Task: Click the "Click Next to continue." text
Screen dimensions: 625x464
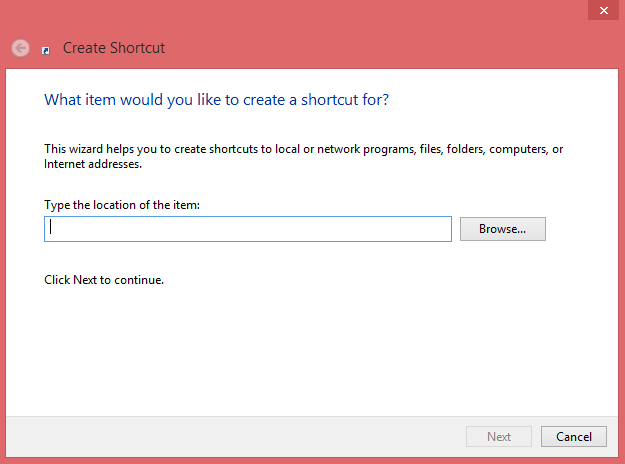Action: (104, 280)
